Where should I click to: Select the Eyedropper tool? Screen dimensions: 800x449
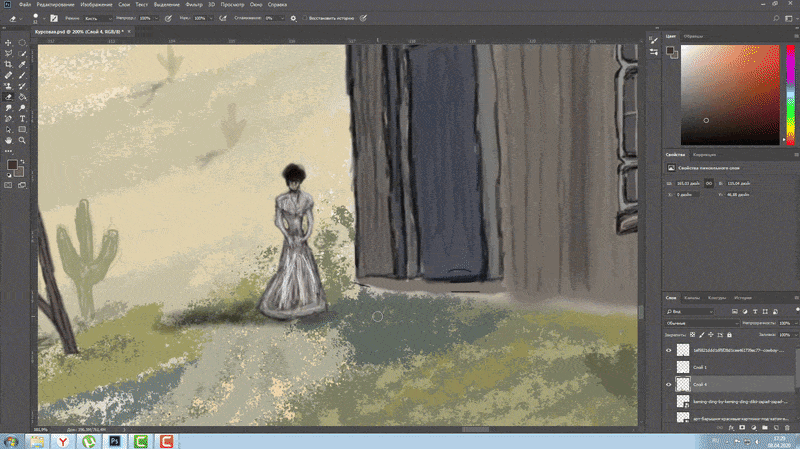[22, 64]
